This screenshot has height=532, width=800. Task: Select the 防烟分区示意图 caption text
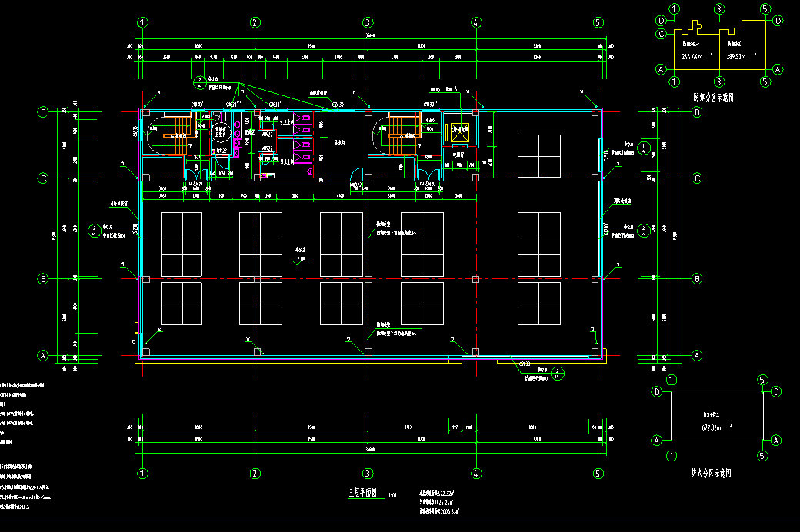(712, 98)
